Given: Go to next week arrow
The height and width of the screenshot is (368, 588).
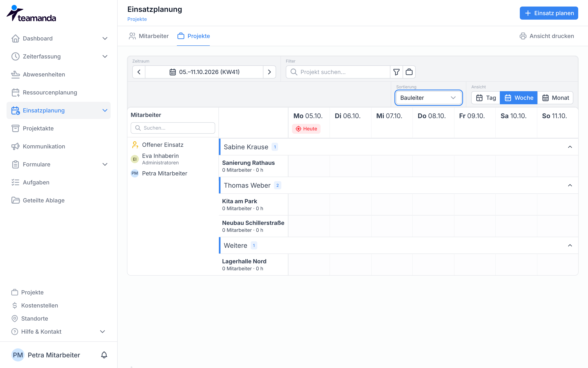Looking at the screenshot, I should click(269, 72).
